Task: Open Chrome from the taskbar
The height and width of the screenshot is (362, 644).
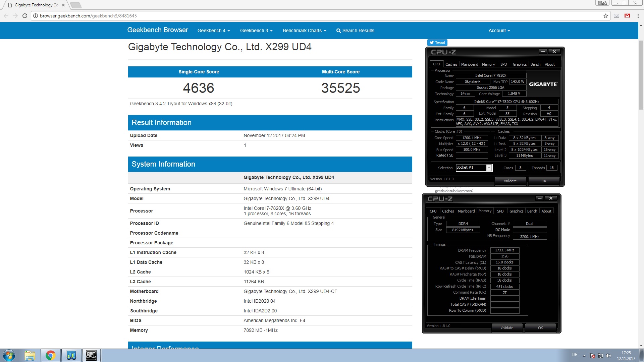Action: click(x=51, y=355)
